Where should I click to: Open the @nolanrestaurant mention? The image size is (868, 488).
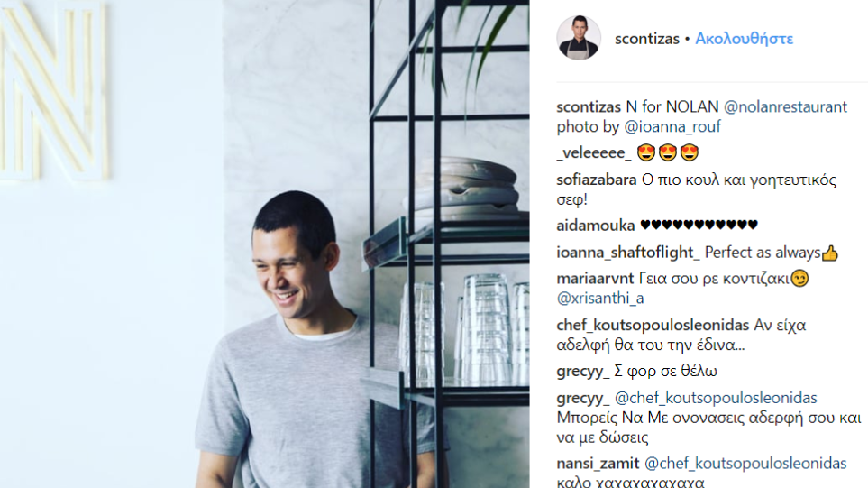click(785, 107)
